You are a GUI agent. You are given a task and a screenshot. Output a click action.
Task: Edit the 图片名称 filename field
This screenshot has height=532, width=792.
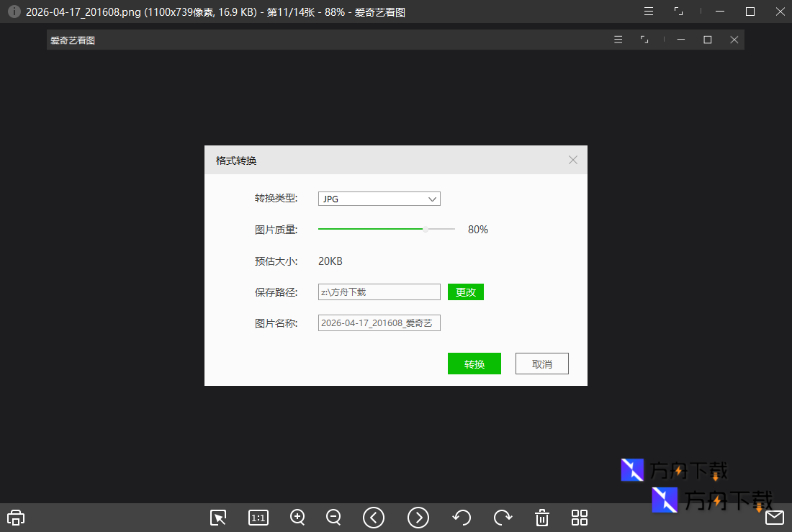point(379,323)
